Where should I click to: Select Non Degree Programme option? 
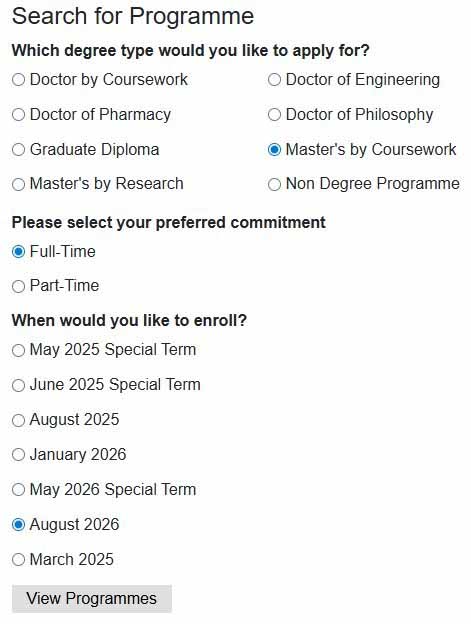(274, 184)
